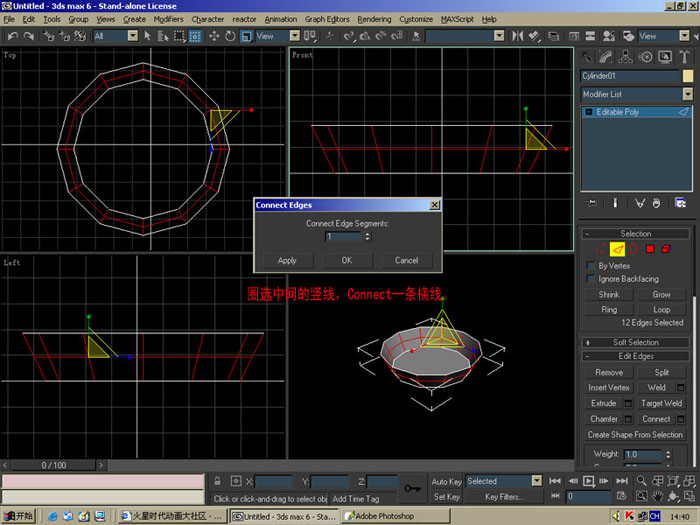Open the Character menu
The width and height of the screenshot is (700, 525).
point(208,19)
